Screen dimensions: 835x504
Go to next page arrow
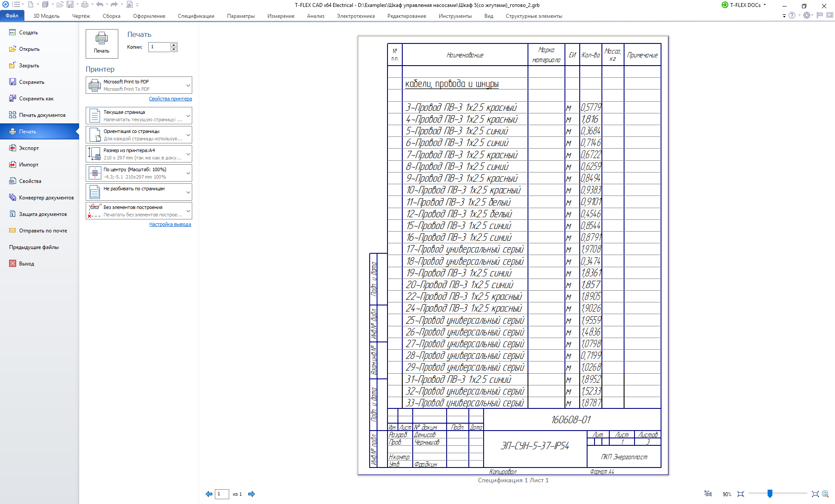251,494
